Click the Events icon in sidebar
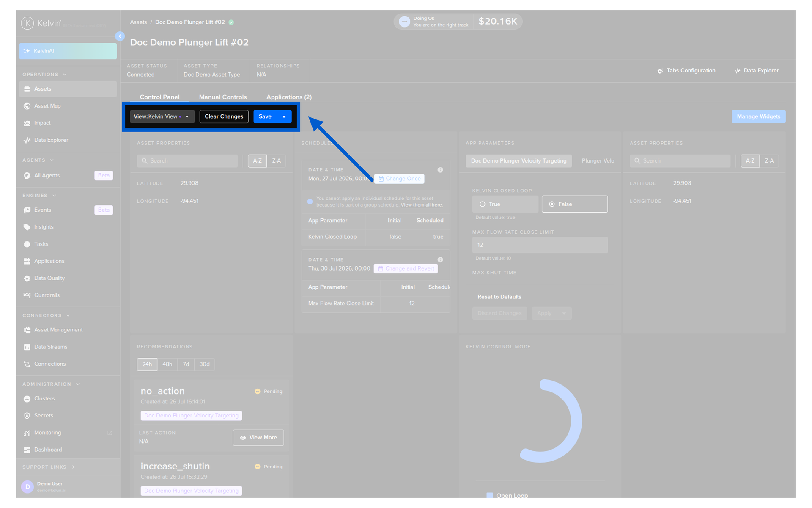This screenshot has height=508, width=812. pos(27,210)
